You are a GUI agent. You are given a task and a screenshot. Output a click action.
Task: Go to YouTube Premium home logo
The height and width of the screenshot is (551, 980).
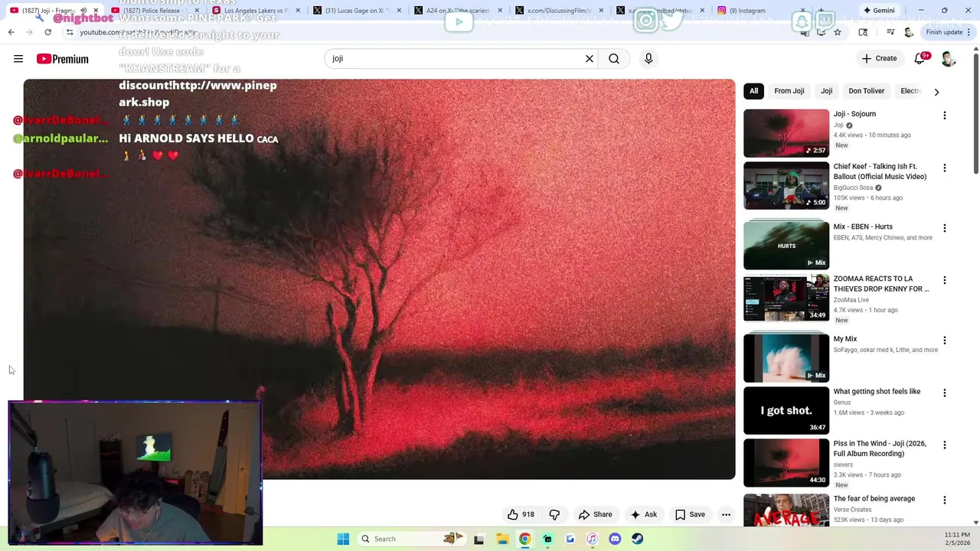(62, 59)
